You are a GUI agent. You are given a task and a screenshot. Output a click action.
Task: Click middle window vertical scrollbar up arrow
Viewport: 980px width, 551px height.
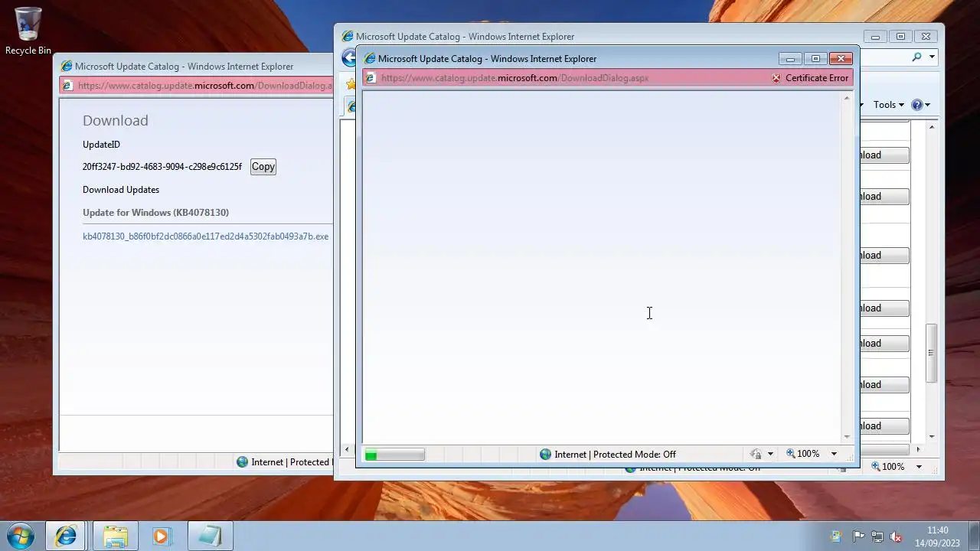(932, 126)
